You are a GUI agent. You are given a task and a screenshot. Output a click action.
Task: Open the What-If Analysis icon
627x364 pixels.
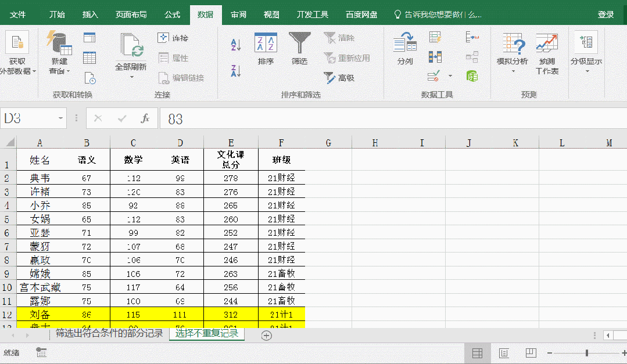(514, 43)
